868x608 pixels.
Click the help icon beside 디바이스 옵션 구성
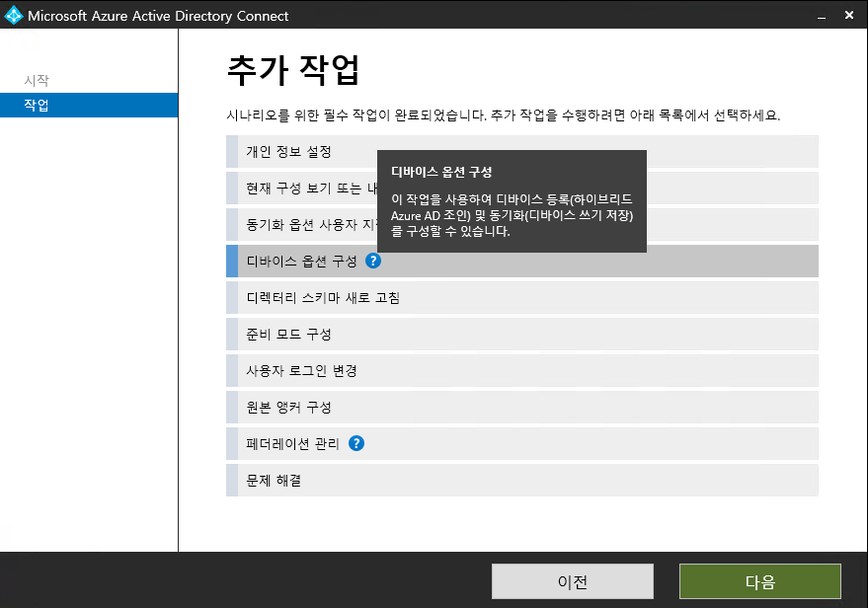(x=373, y=261)
